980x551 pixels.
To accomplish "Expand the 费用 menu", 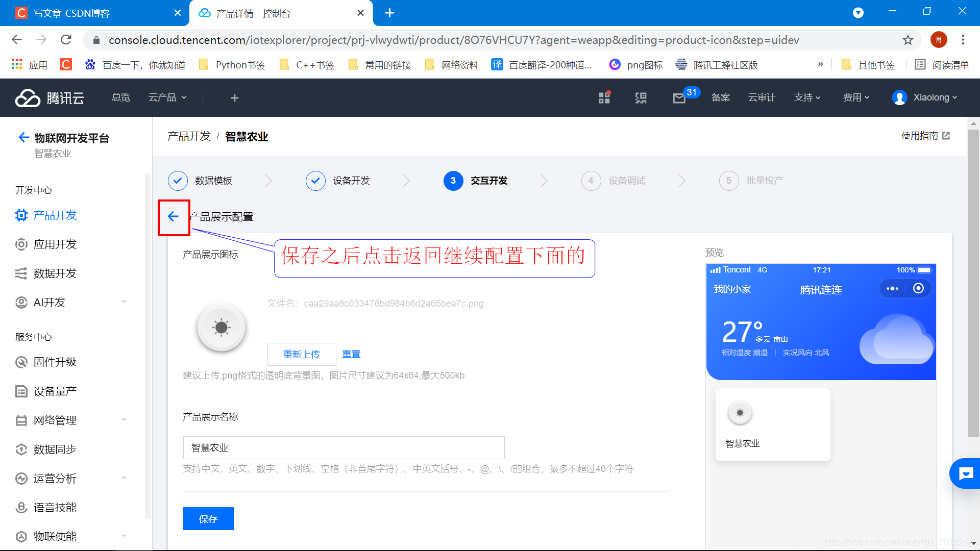I will pyautogui.click(x=856, y=98).
